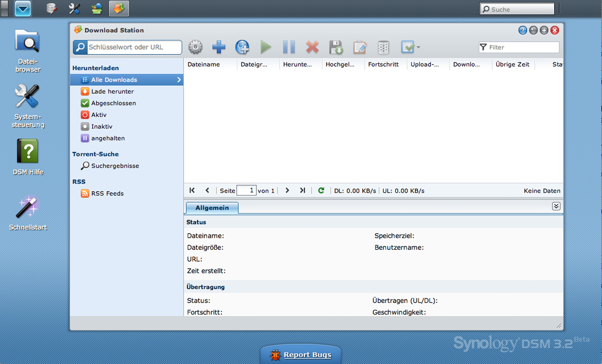Click the pause download button
Image resolution: width=602 pixels, height=364 pixels.
(289, 48)
